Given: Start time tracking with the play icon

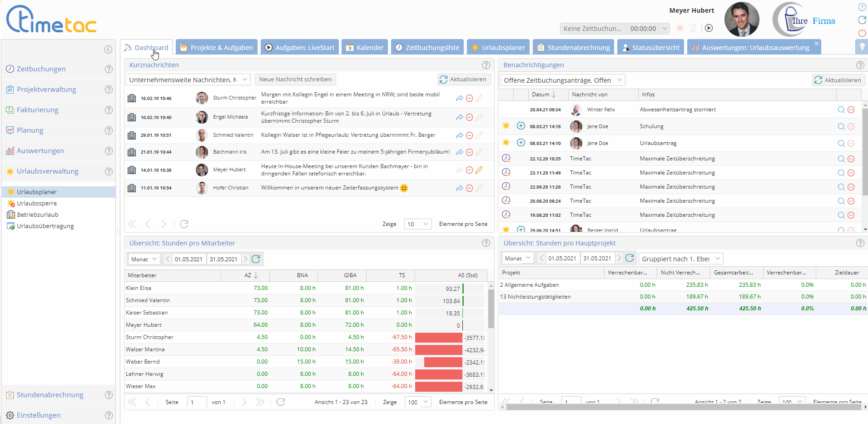Looking at the screenshot, I should tap(709, 28).
